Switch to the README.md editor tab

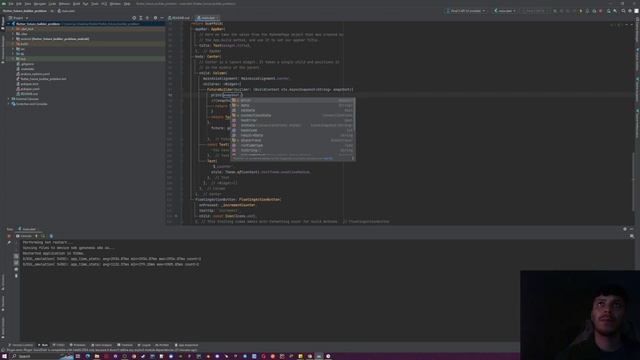(180, 18)
